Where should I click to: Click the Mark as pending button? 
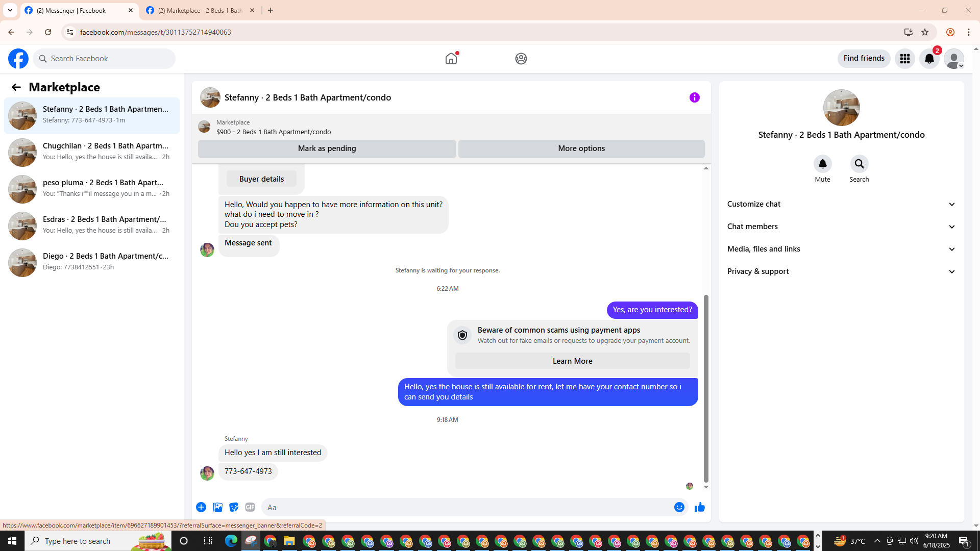click(x=327, y=148)
